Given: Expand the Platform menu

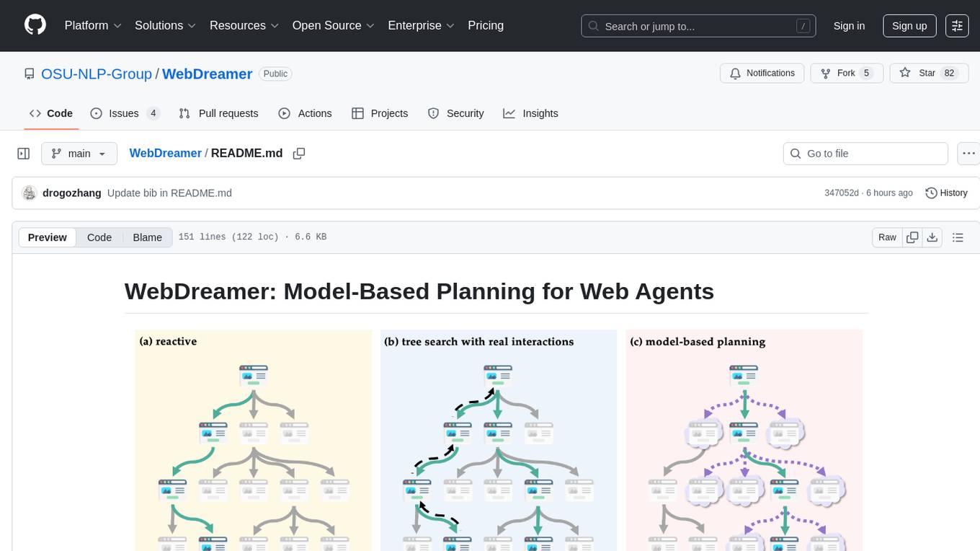Looking at the screenshot, I should 93,25.
